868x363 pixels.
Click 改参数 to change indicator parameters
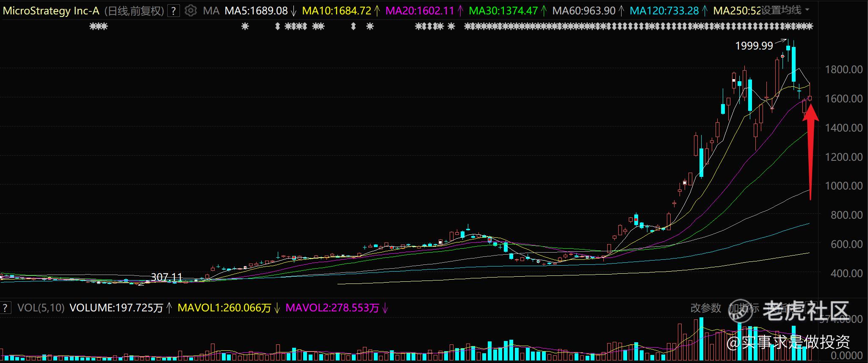706,308
